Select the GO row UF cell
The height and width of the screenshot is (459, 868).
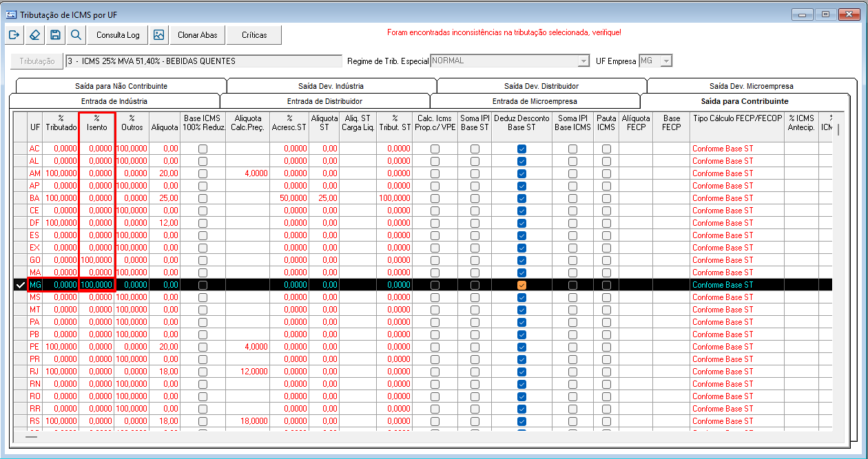pyautogui.click(x=34, y=260)
